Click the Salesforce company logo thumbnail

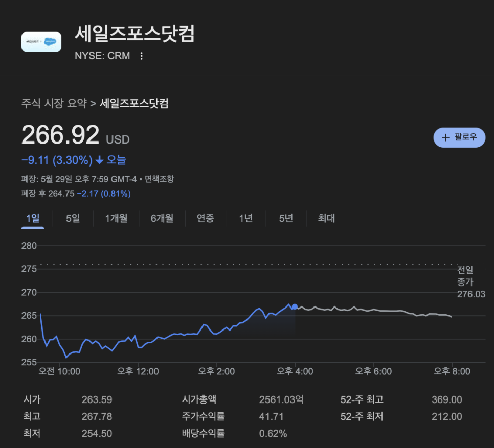pyautogui.click(x=41, y=41)
